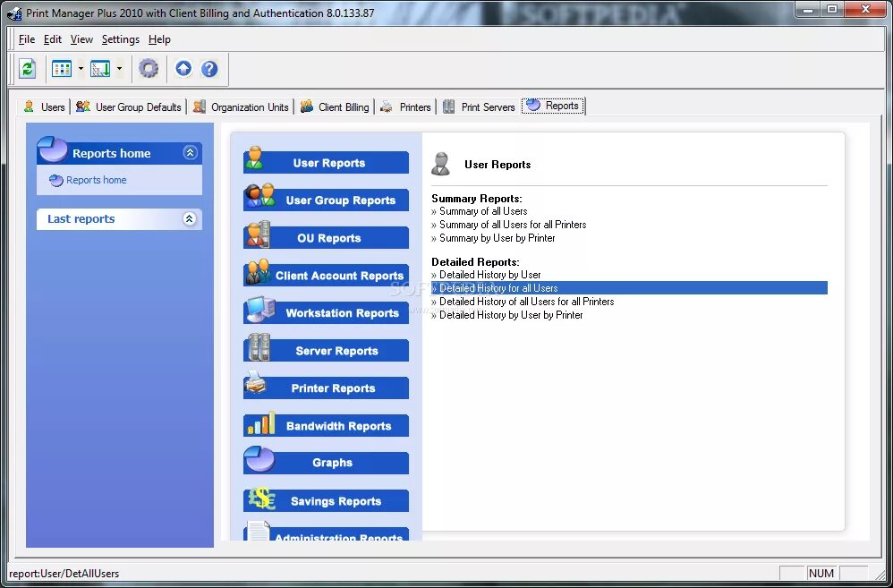Open the Printer Reports category button

(326, 388)
